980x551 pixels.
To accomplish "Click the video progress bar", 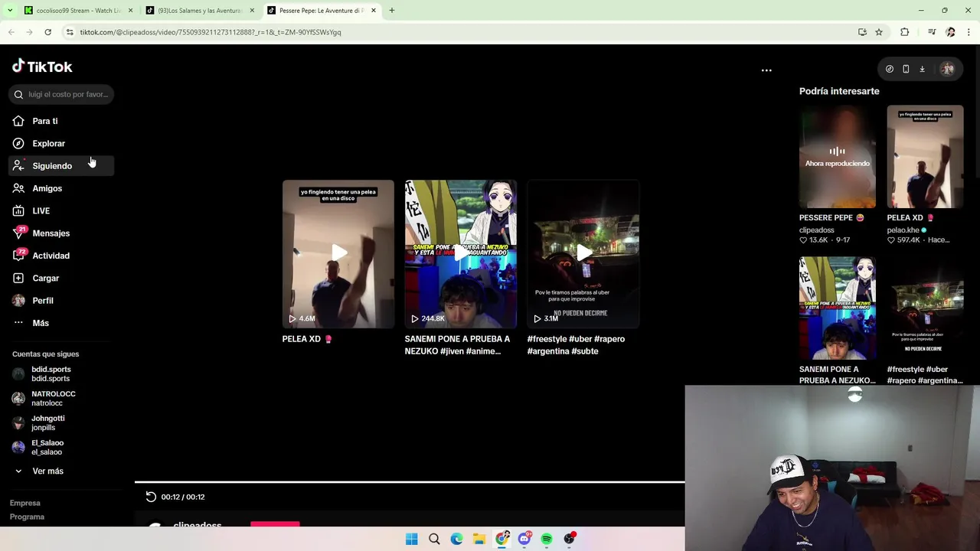I will [x=410, y=482].
